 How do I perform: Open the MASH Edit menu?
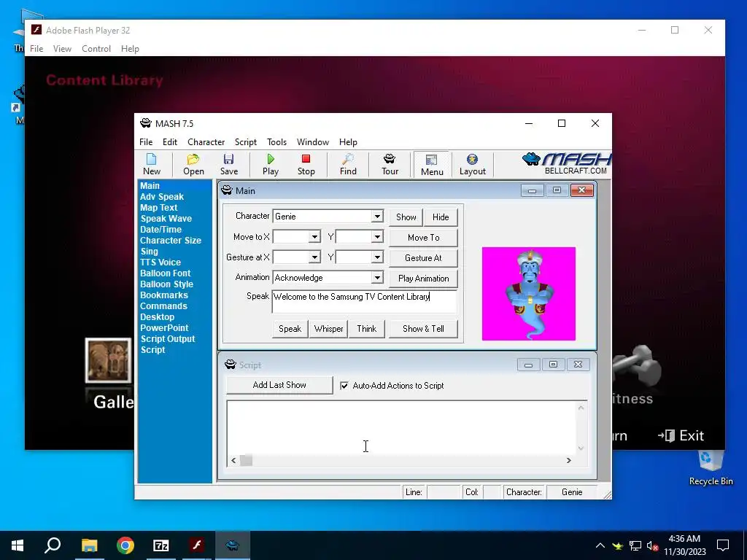pyautogui.click(x=169, y=142)
